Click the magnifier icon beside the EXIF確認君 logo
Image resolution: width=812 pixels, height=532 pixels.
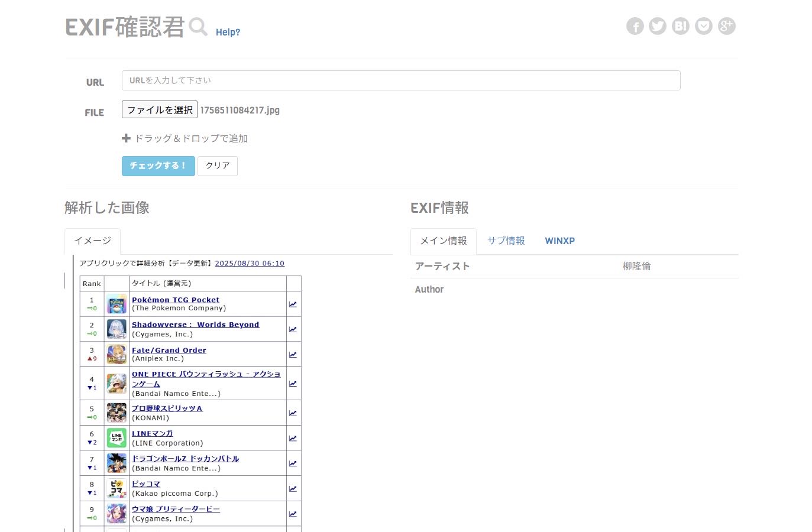(x=198, y=27)
